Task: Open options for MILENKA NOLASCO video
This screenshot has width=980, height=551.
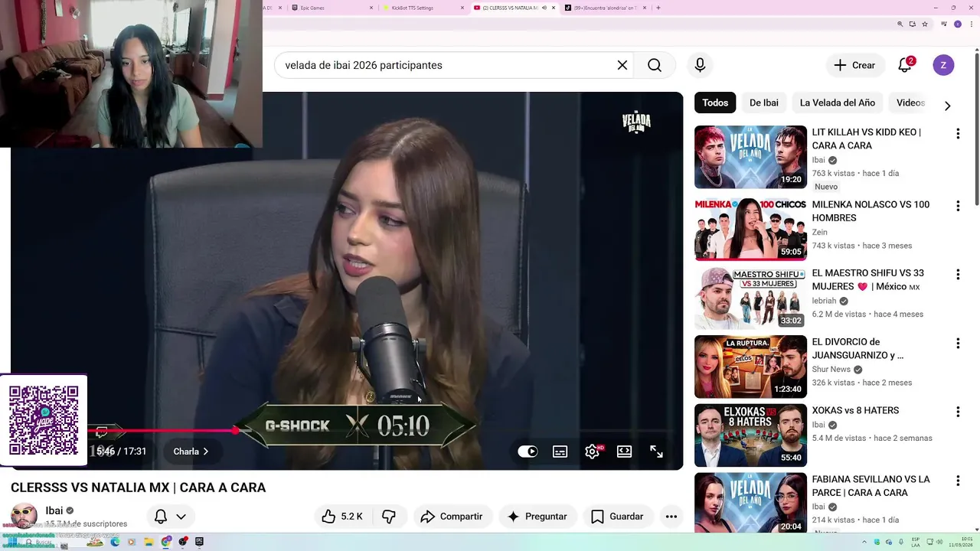Action: pyautogui.click(x=957, y=206)
